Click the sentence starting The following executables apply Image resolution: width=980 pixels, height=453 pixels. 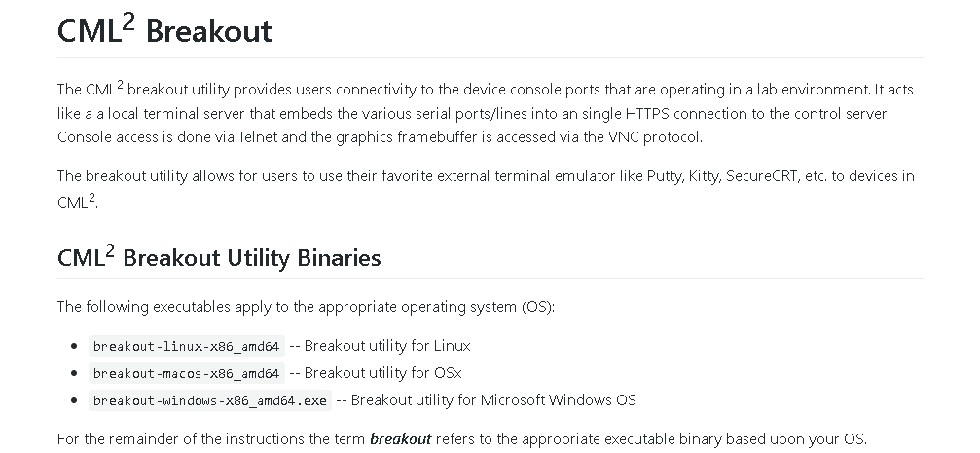click(307, 307)
